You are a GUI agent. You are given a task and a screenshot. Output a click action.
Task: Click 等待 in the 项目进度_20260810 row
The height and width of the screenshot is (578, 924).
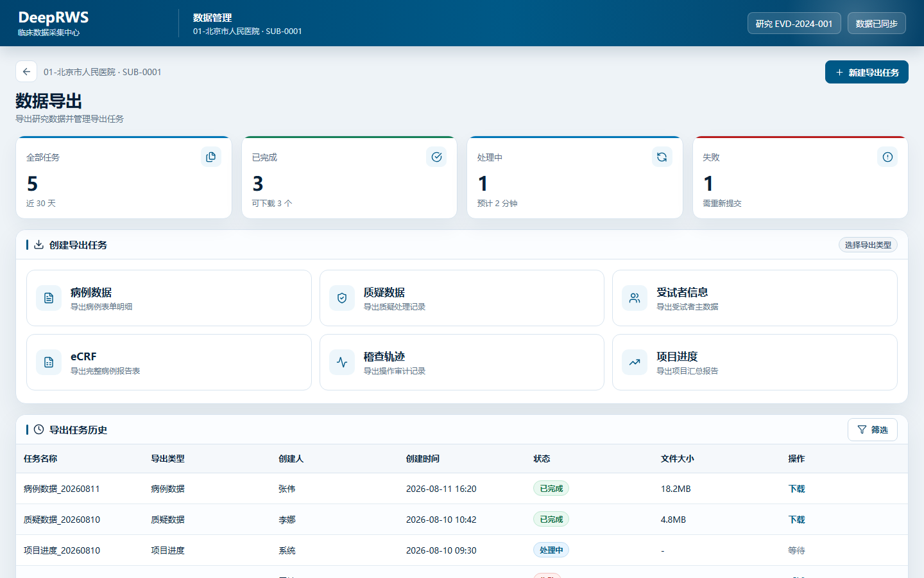(796, 550)
